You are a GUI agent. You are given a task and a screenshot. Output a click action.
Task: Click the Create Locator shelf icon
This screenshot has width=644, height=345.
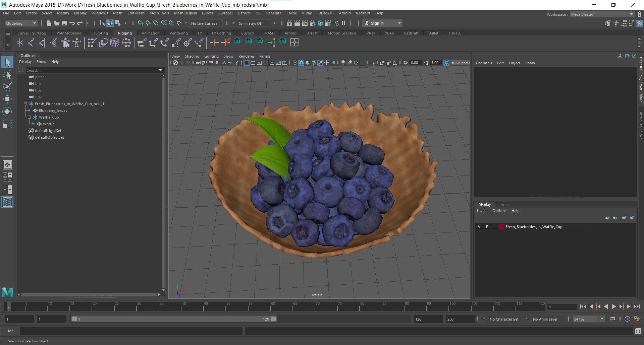tap(20, 43)
